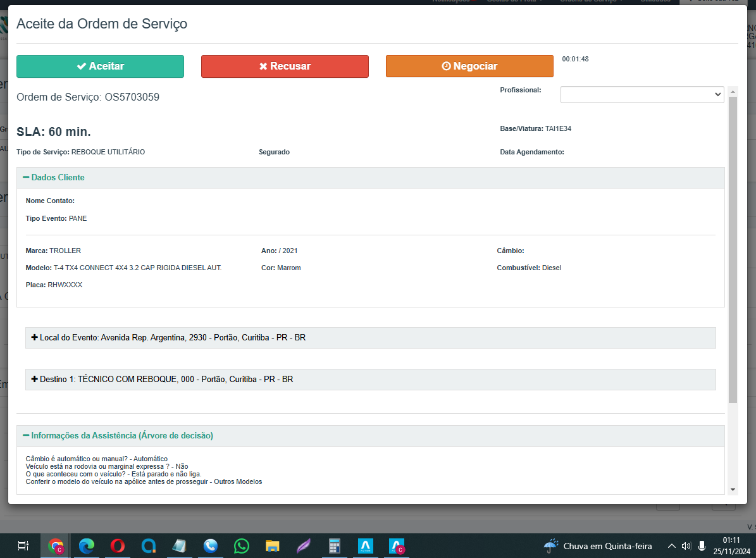The height and width of the screenshot is (558, 756).
Task: Expand the Destino 1 panel
Action: click(163, 380)
